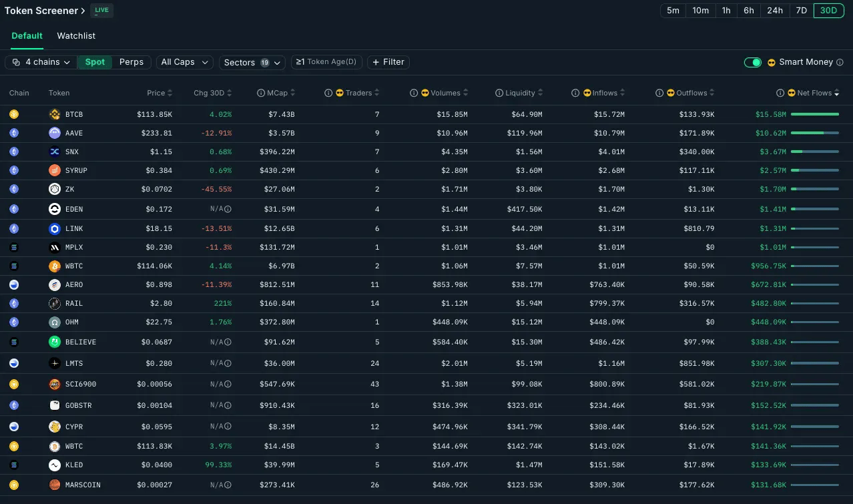Click the MARSCOIN token logo icon

pyautogui.click(x=55, y=485)
